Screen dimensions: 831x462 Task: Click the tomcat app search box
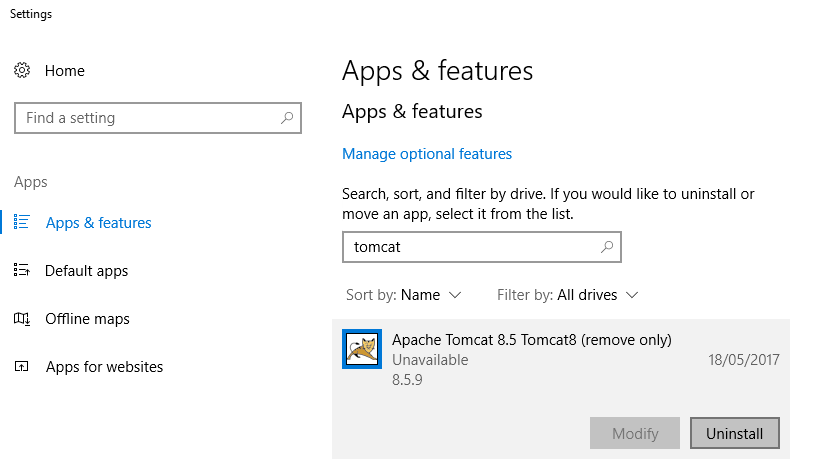click(x=482, y=247)
